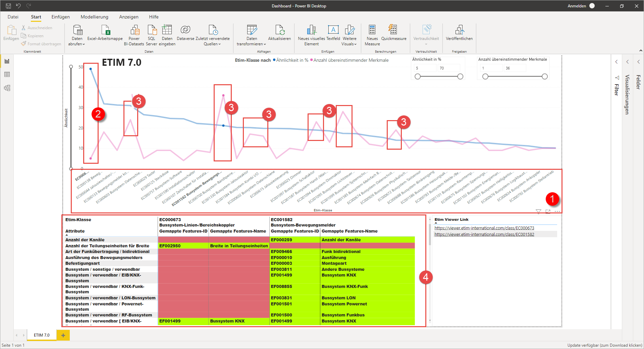Add Neues visuelles Element
Screen dimensions: 644x349
click(x=312, y=35)
